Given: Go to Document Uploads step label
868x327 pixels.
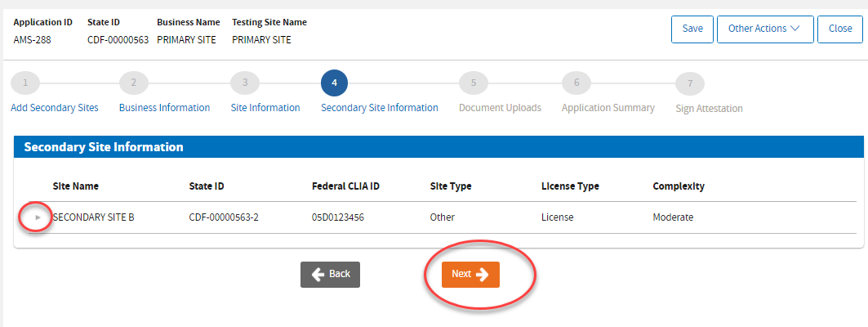Looking at the screenshot, I should (500, 108).
